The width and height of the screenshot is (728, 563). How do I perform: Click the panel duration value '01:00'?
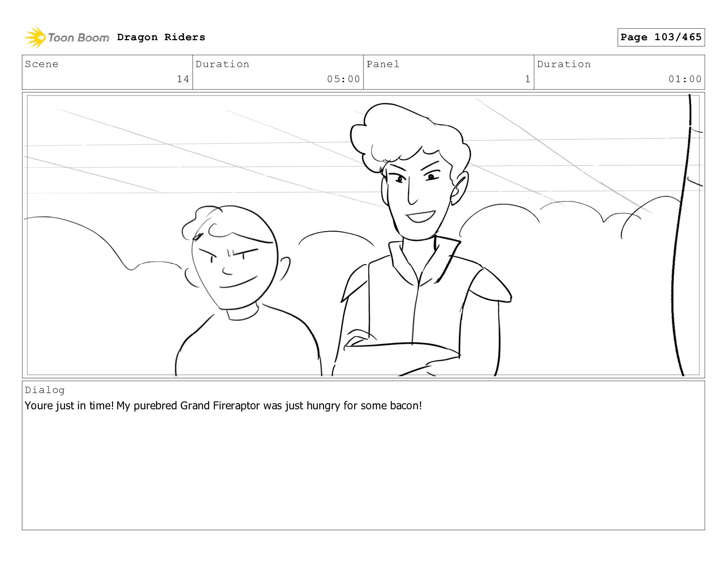coord(685,79)
